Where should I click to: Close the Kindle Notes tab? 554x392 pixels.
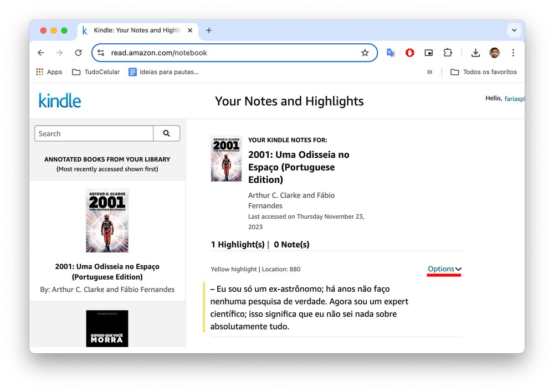coord(190,30)
